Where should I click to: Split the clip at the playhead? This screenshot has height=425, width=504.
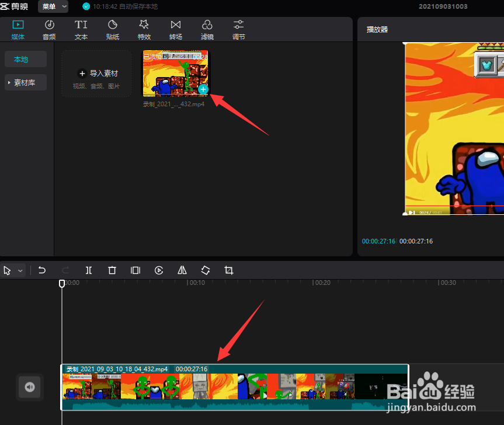click(89, 270)
